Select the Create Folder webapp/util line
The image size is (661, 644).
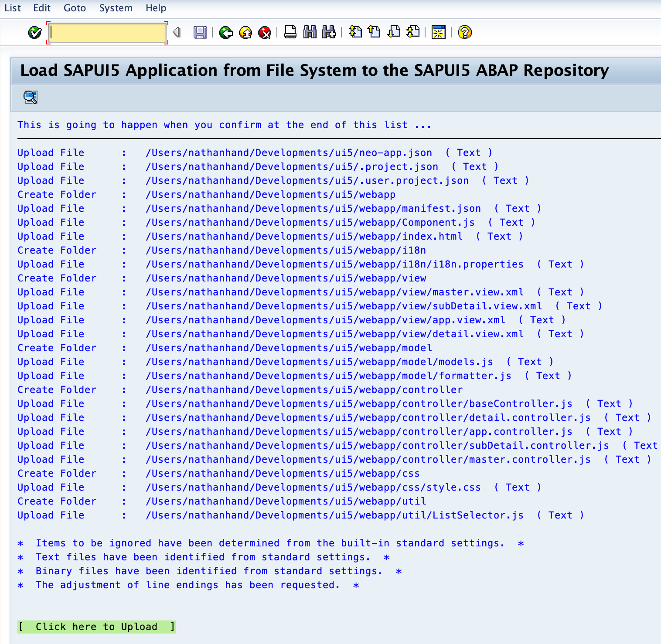coord(222,501)
